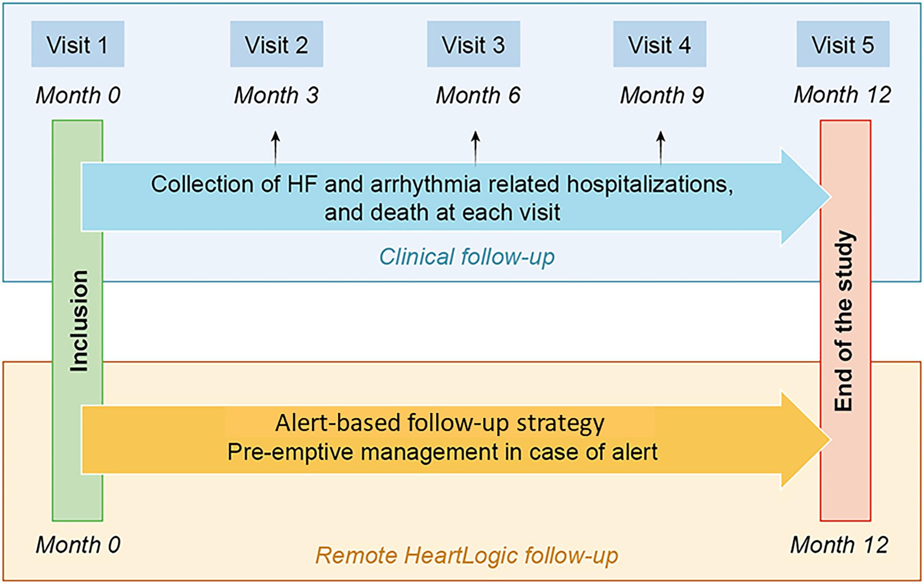
Task: Click the Clinical follow-up caption
Action: (467, 257)
